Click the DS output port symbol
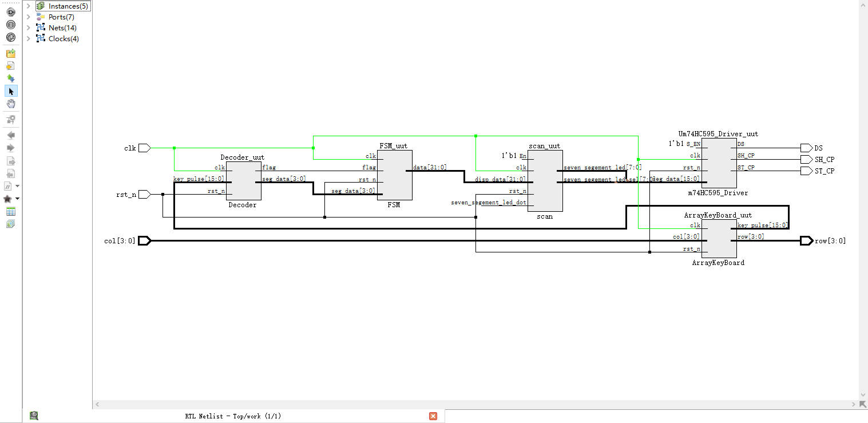 click(x=806, y=148)
